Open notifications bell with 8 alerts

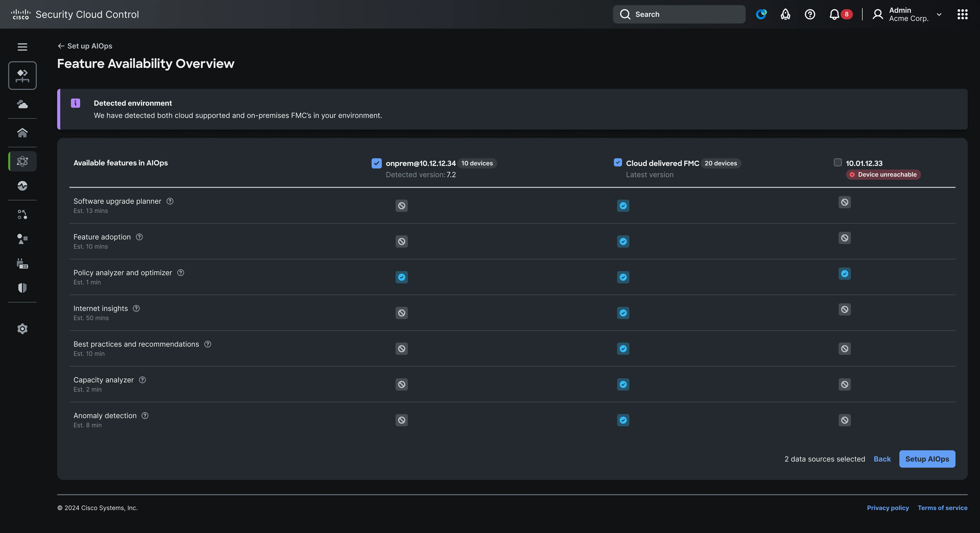pos(840,15)
